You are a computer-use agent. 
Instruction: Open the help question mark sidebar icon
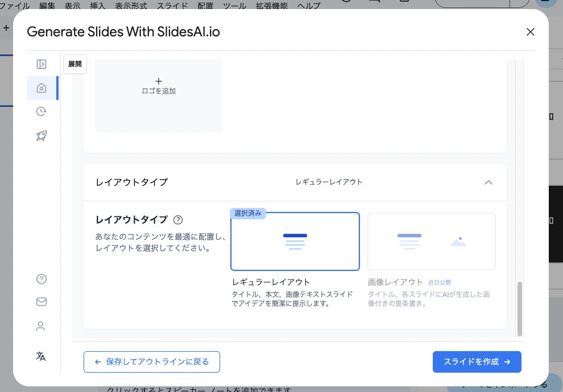[x=41, y=279]
